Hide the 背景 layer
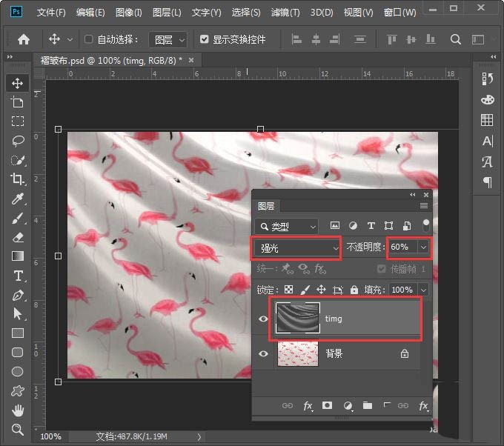Viewport: 504px width, 446px height. (263, 354)
